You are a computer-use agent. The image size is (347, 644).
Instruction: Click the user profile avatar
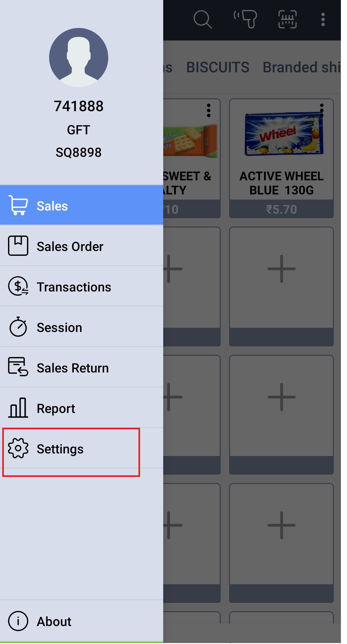click(x=79, y=58)
